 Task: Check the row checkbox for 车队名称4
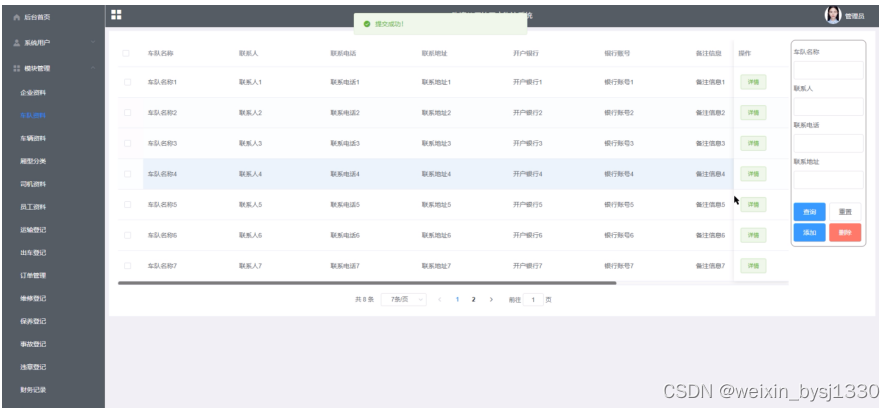click(x=127, y=174)
